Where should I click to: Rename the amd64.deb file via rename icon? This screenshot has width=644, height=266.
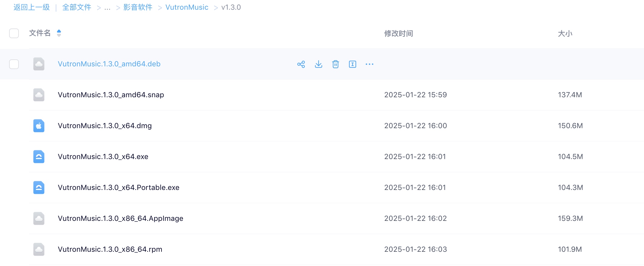click(x=352, y=64)
